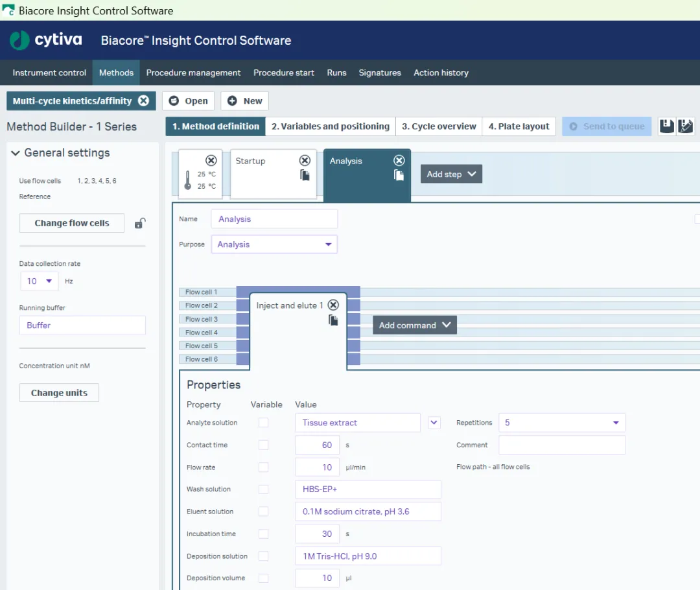Duplicate the Analysis step with its copy icon
This screenshot has height=590, width=700.
399,175
